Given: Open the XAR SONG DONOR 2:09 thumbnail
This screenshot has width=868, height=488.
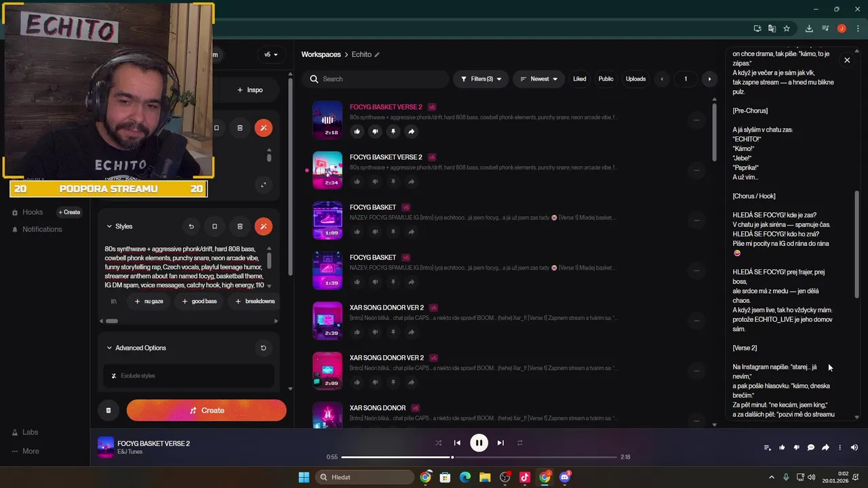Looking at the screenshot, I should point(328,371).
